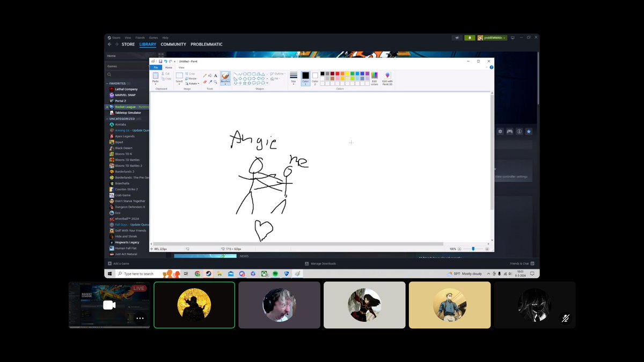The height and width of the screenshot is (362, 644).
Task: Open the Steam LIBRARY tab
Action: [147, 44]
